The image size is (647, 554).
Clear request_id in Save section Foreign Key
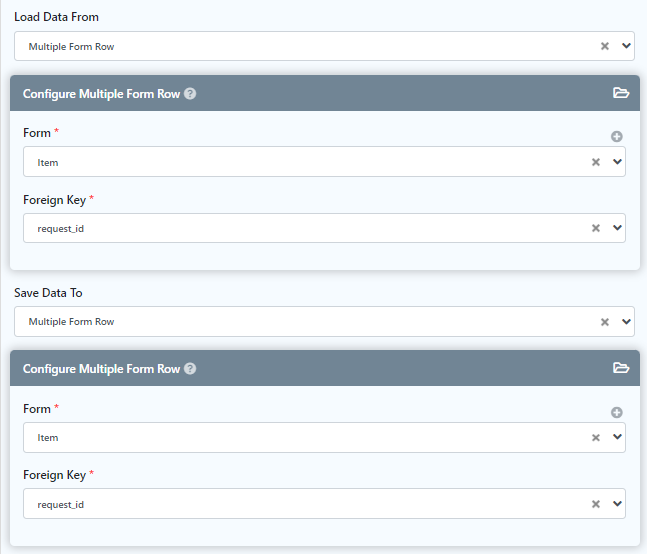click(596, 504)
